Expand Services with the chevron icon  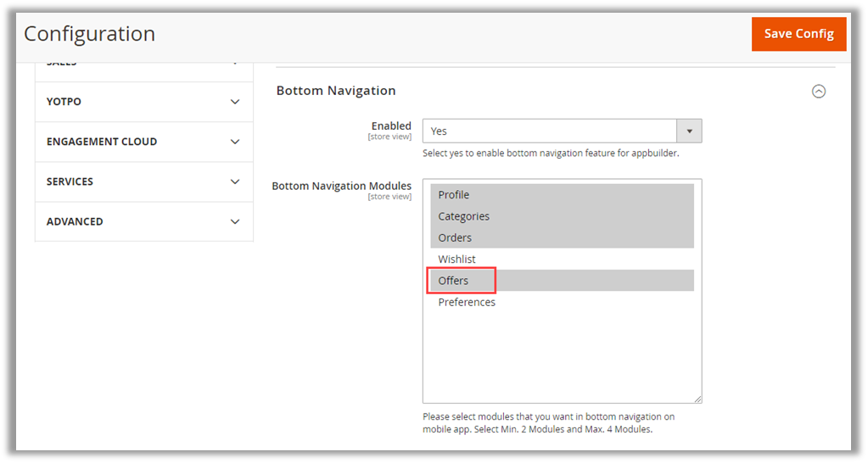point(235,181)
